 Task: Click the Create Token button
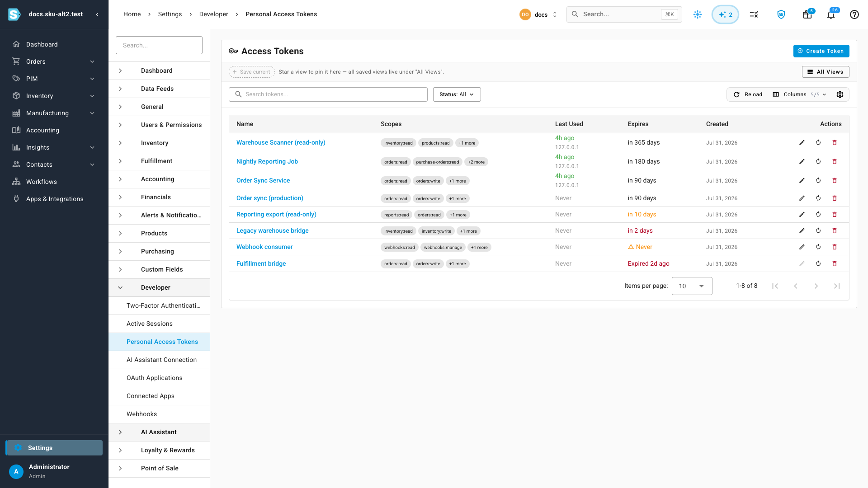[x=821, y=51]
